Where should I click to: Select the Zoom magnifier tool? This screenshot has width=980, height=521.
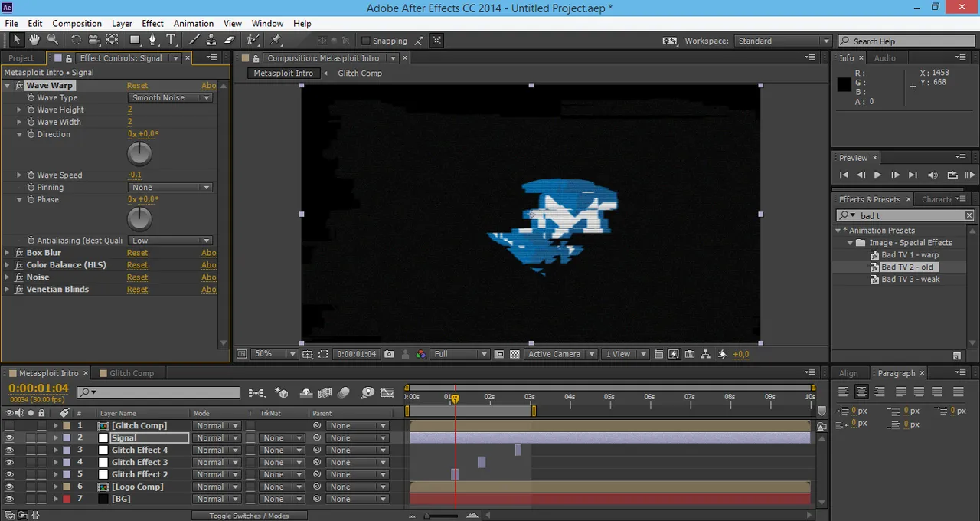point(53,40)
